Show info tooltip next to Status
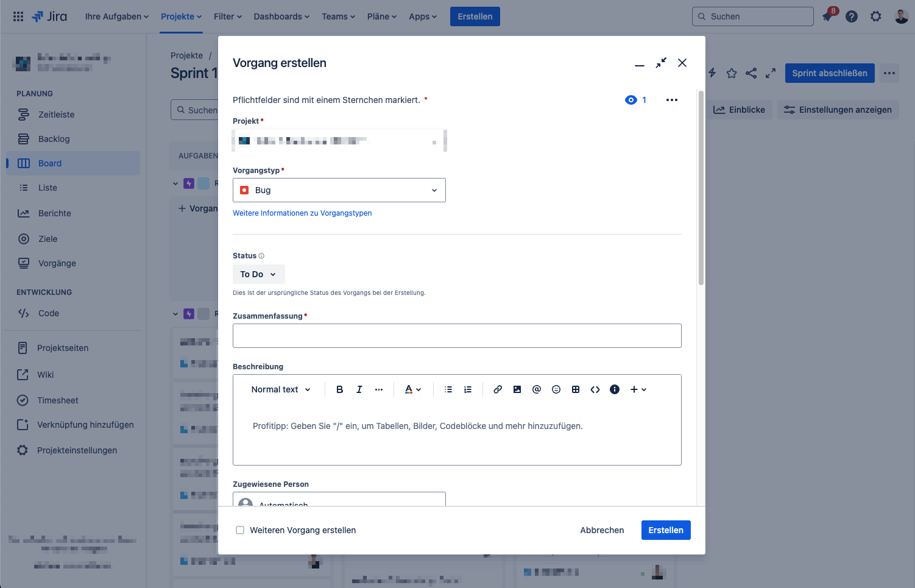Image resolution: width=915 pixels, height=588 pixels. coord(261,256)
